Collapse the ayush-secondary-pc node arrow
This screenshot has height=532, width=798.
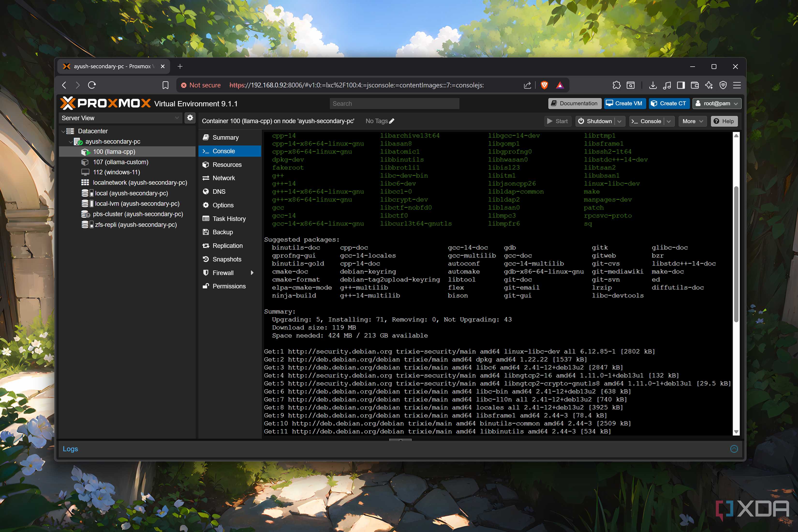click(x=71, y=141)
